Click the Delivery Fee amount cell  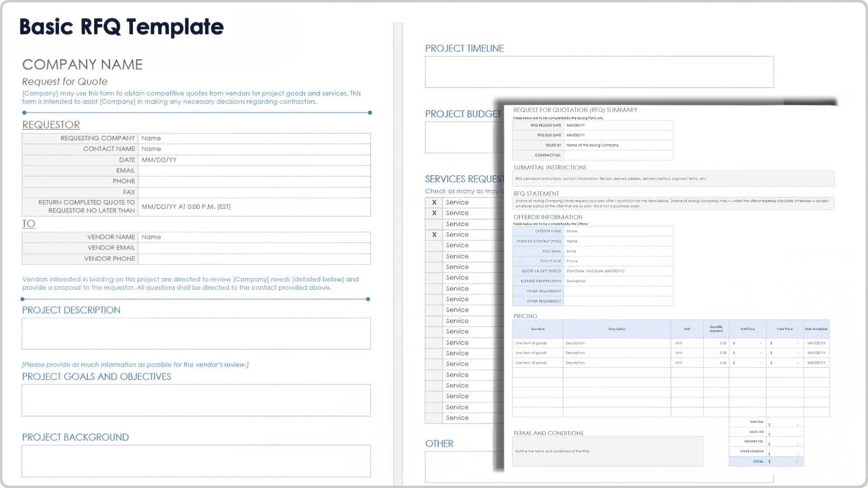pos(785,442)
